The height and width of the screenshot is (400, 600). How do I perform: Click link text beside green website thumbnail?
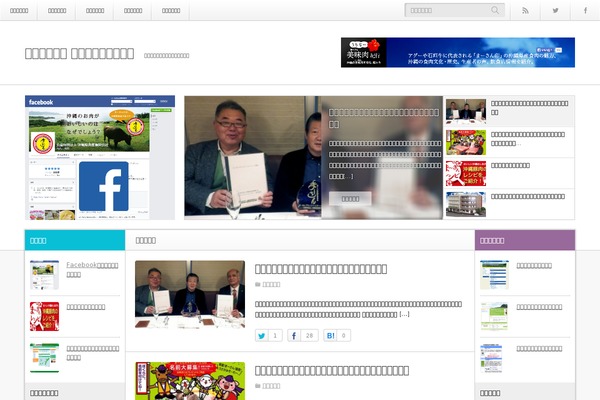pyautogui.click(x=93, y=353)
